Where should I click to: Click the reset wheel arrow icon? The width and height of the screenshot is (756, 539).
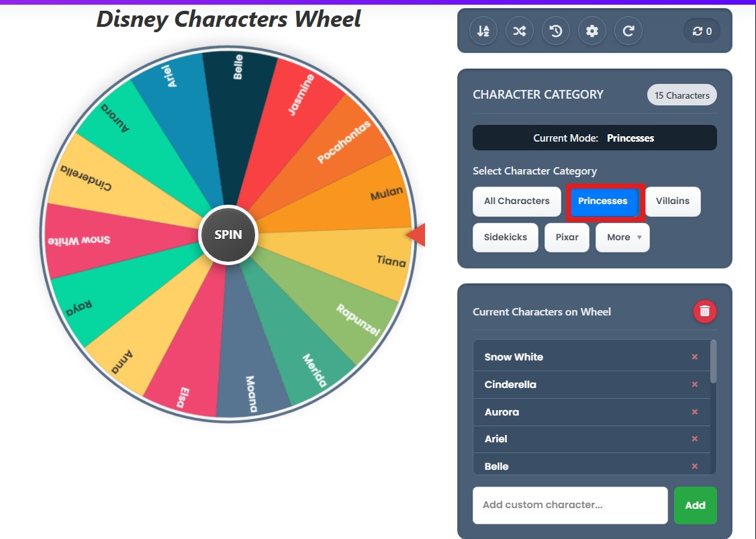[x=628, y=32]
